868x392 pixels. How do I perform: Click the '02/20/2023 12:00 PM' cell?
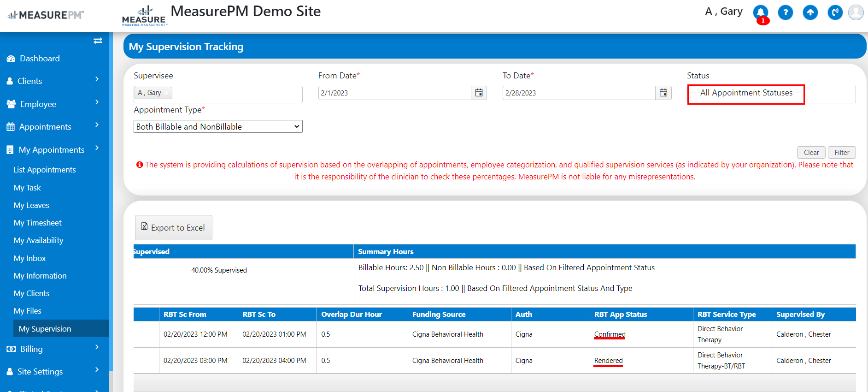(x=198, y=334)
